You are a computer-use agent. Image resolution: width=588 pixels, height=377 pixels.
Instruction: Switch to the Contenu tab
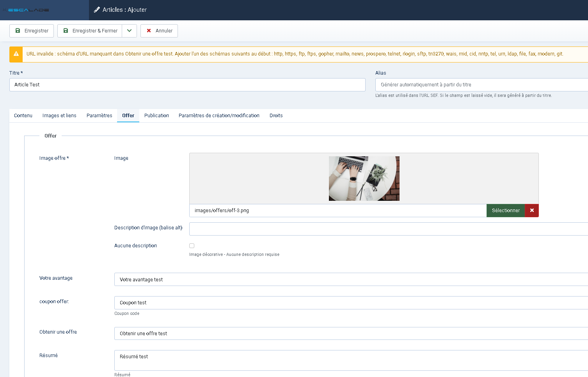pos(23,116)
